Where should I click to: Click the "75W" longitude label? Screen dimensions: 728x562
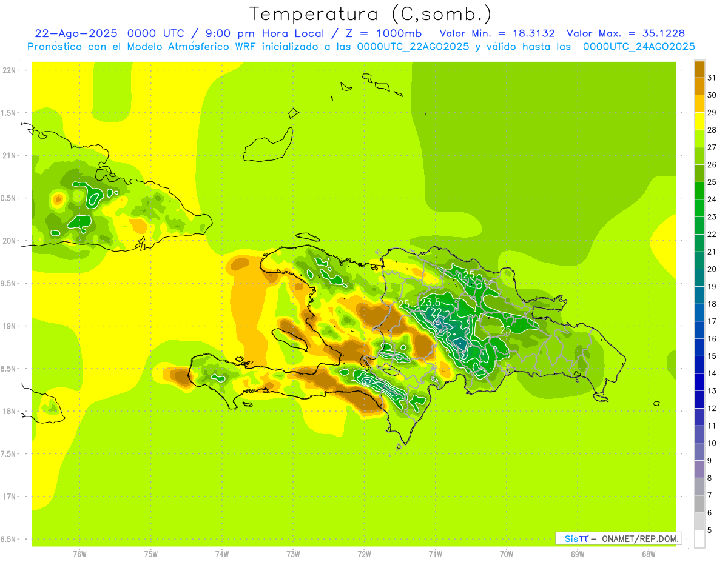(x=151, y=554)
